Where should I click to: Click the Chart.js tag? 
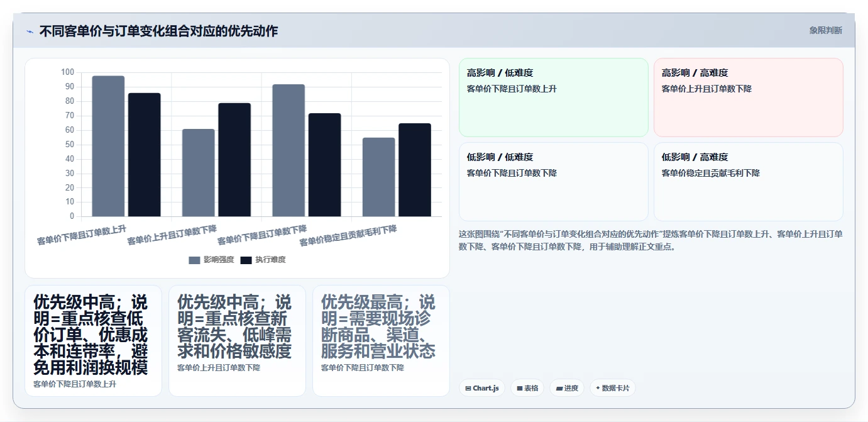point(481,388)
